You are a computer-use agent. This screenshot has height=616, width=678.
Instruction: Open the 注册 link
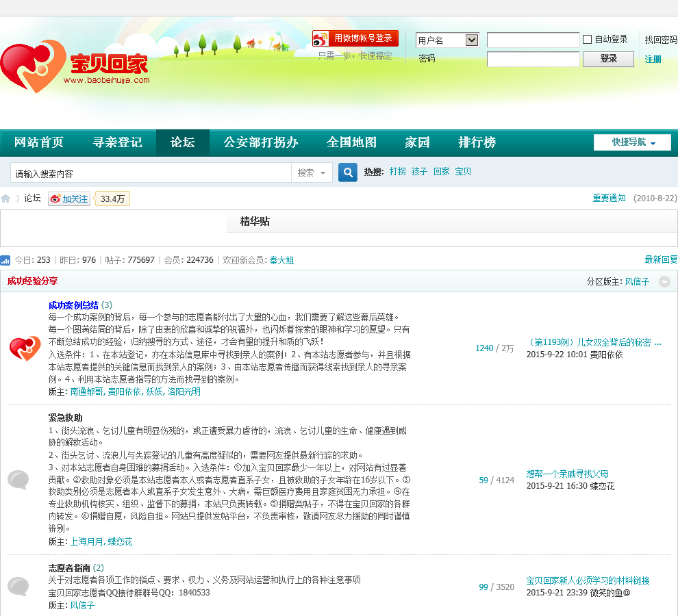653,60
